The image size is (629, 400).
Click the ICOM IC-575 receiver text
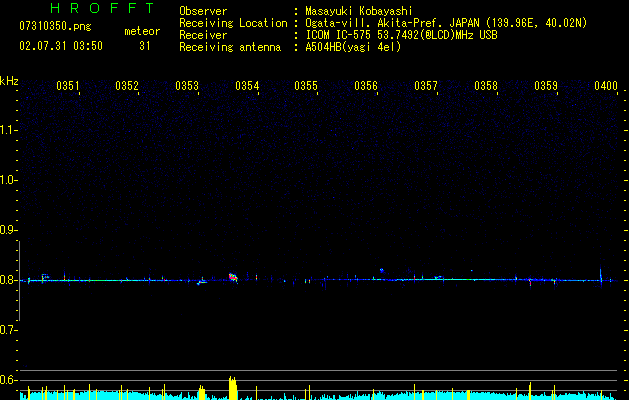[x=401, y=35]
